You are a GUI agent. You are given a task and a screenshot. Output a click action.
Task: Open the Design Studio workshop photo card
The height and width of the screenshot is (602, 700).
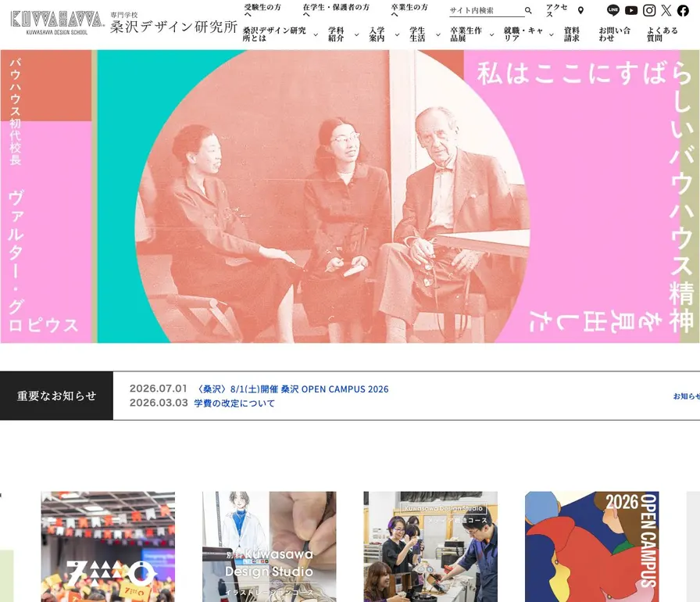(430, 546)
